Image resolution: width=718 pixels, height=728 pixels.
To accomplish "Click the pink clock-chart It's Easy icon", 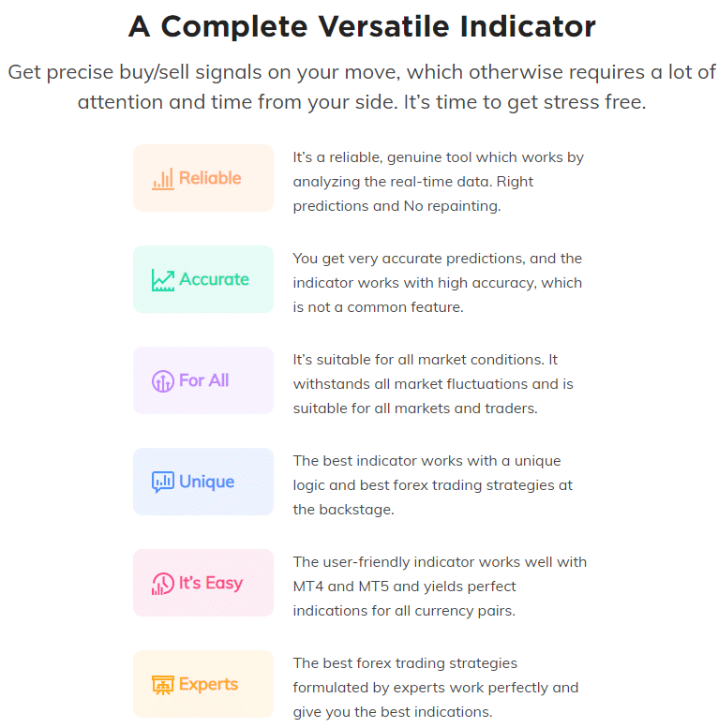I will pos(162,584).
